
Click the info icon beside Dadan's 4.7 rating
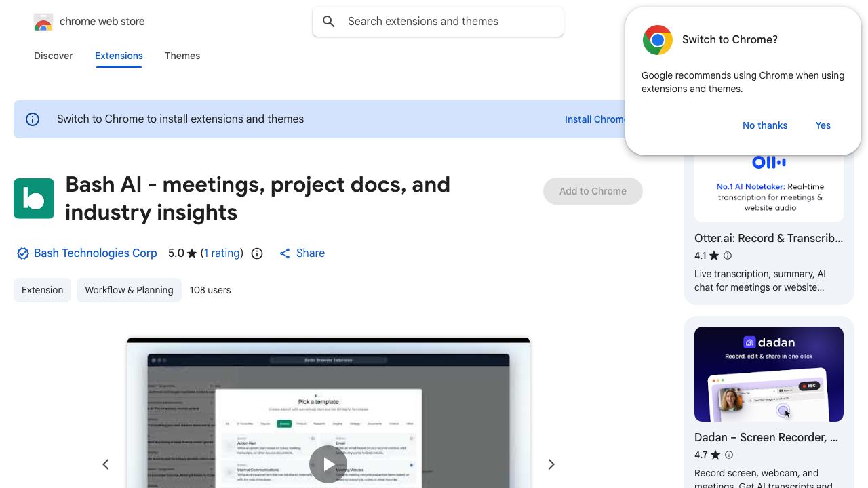point(729,455)
